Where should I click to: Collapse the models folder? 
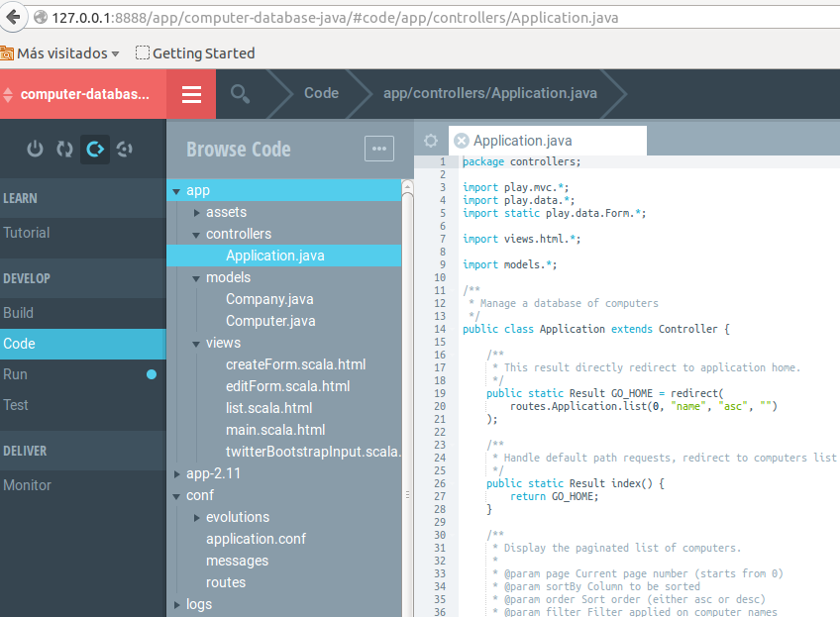tap(196, 278)
